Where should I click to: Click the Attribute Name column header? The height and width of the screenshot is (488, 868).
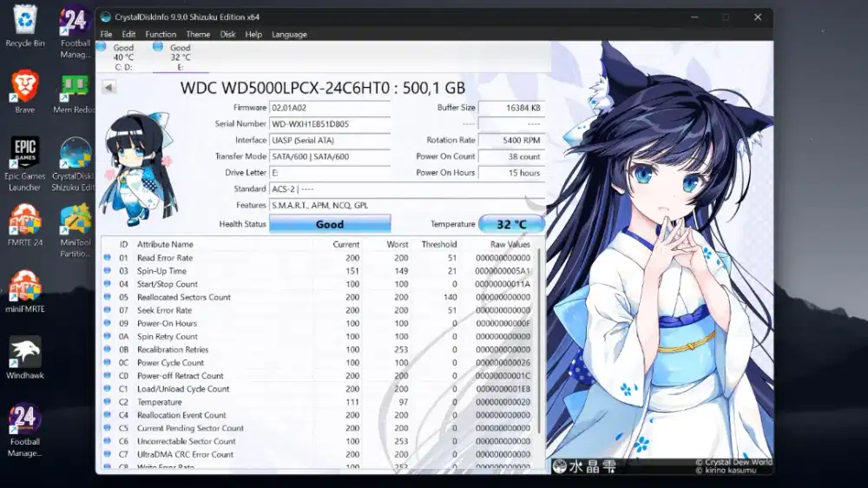(165, 244)
